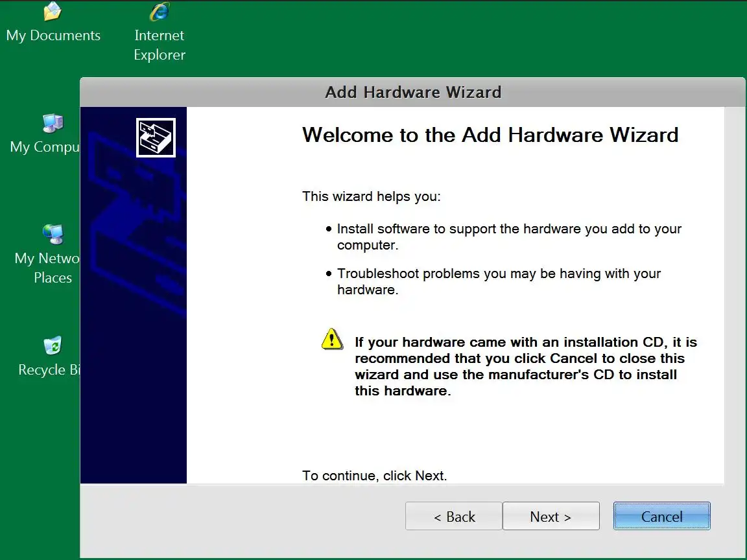Viewport: 747px width, 560px height.
Task: Click the 'Welcome to the Add Hardware Wizard' heading
Action: [x=490, y=135]
